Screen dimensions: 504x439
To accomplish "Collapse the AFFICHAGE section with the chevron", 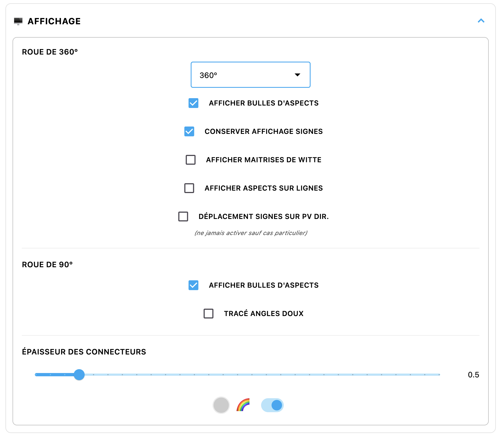I will tap(481, 21).
